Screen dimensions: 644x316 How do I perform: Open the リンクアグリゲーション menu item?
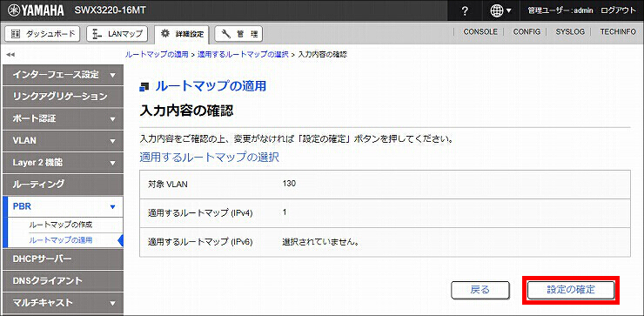[63, 97]
